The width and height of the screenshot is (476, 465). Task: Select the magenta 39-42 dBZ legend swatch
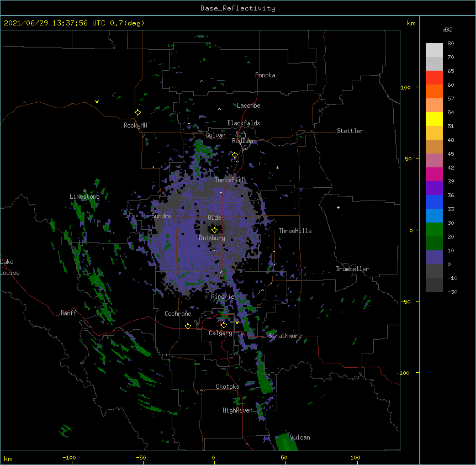pos(434,174)
